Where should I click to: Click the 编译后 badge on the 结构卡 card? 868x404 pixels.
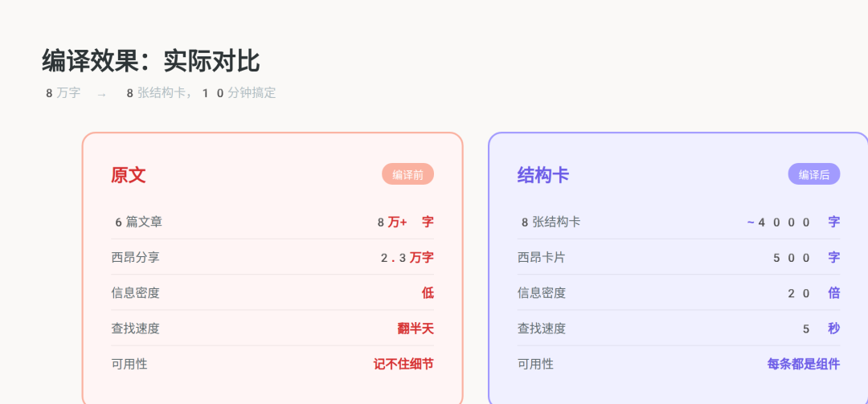coord(813,174)
